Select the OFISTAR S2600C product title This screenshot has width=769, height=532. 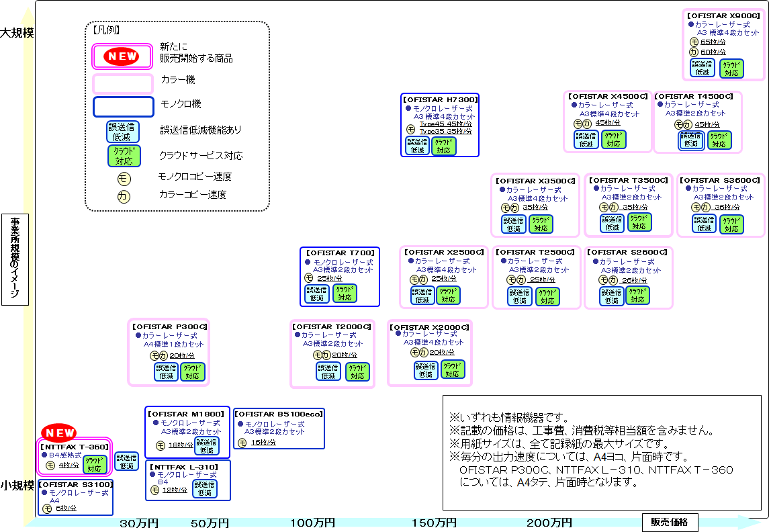click(x=627, y=252)
